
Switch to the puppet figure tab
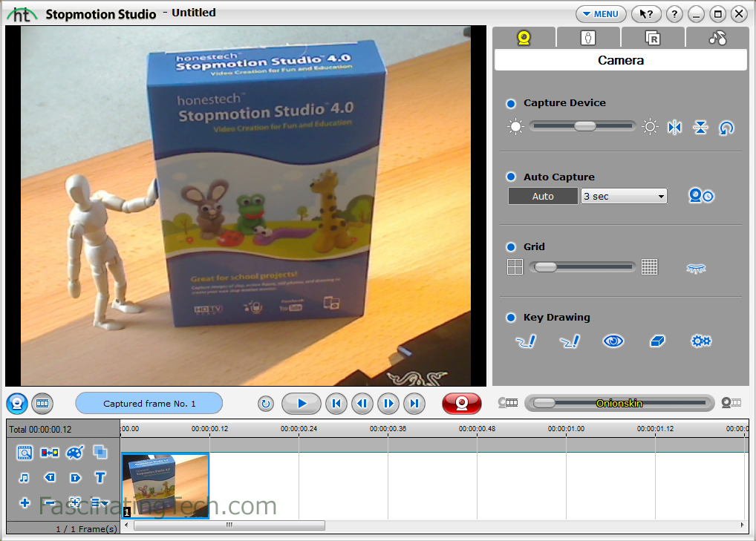[x=588, y=38]
